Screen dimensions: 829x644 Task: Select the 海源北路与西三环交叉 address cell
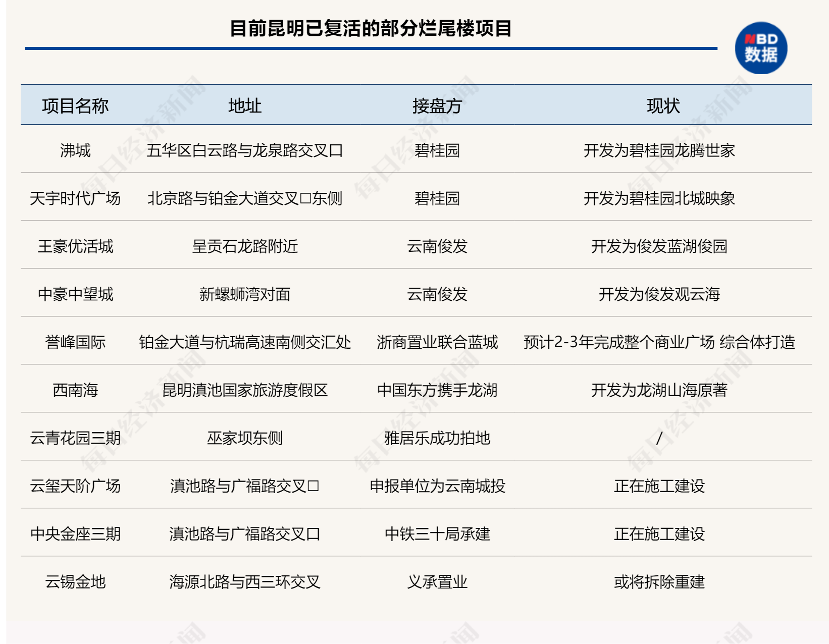click(x=245, y=582)
